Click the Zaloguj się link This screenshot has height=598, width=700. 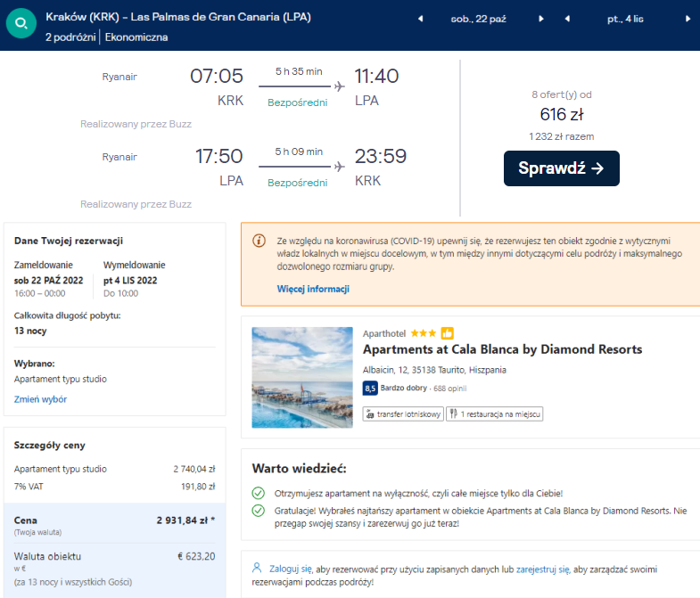click(x=292, y=566)
